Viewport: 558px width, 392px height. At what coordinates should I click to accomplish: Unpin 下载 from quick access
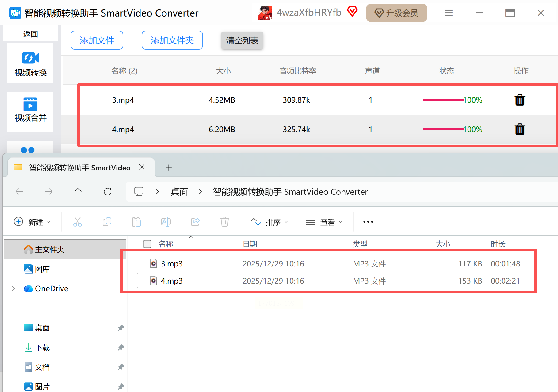click(x=121, y=348)
